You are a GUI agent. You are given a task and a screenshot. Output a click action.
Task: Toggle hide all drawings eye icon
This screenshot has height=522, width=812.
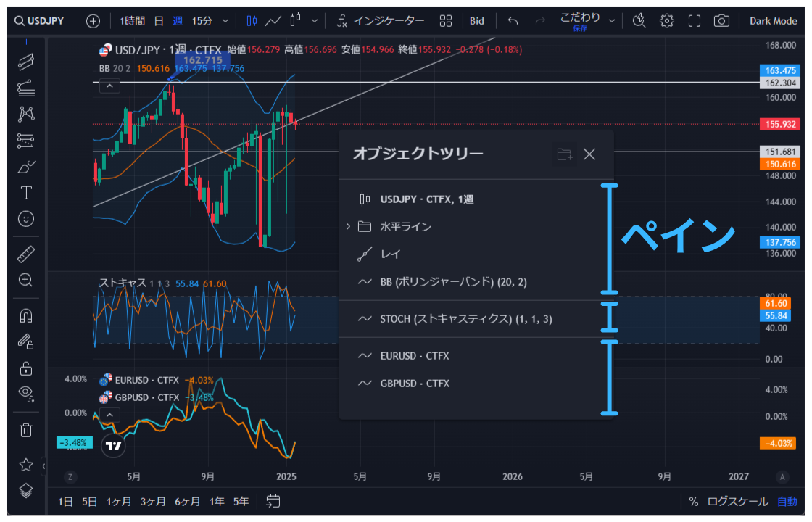(x=26, y=394)
